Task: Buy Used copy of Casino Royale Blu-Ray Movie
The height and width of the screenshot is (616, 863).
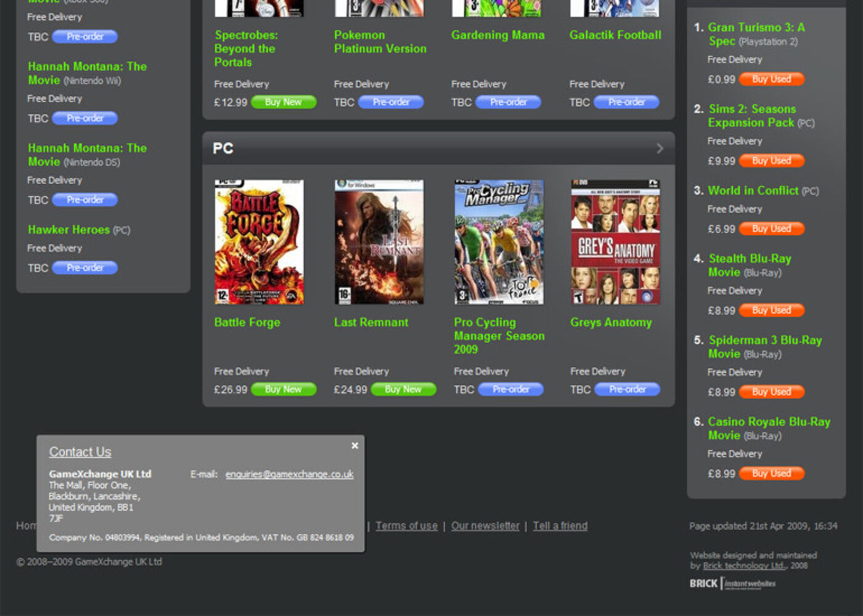Action: (772, 473)
